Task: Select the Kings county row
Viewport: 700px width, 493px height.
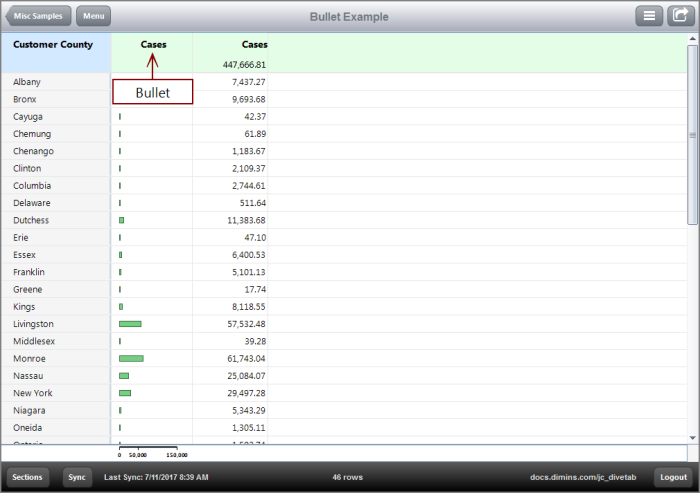Action: 344,307
